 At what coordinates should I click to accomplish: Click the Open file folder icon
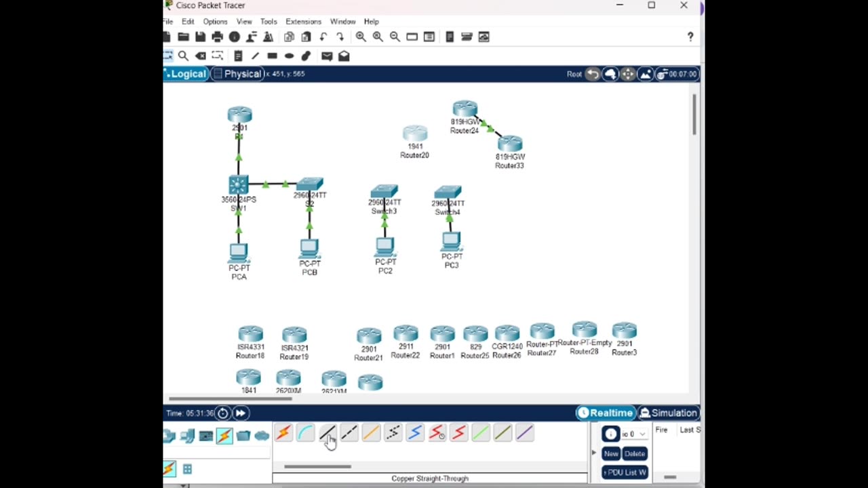(x=183, y=37)
